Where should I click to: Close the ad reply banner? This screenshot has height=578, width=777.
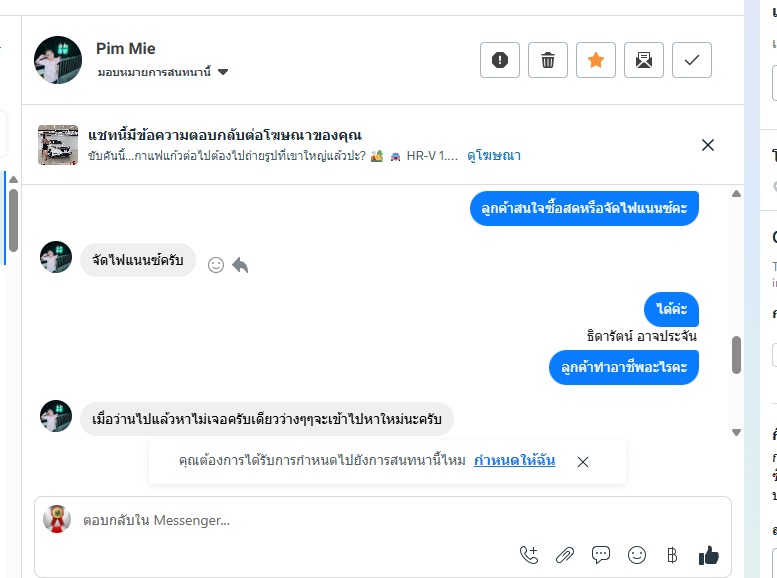point(708,145)
